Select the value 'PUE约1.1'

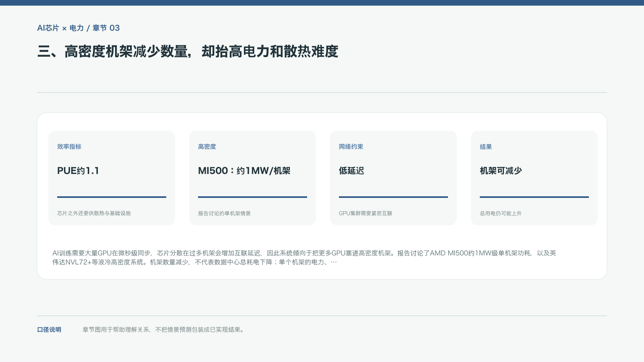(78, 171)
